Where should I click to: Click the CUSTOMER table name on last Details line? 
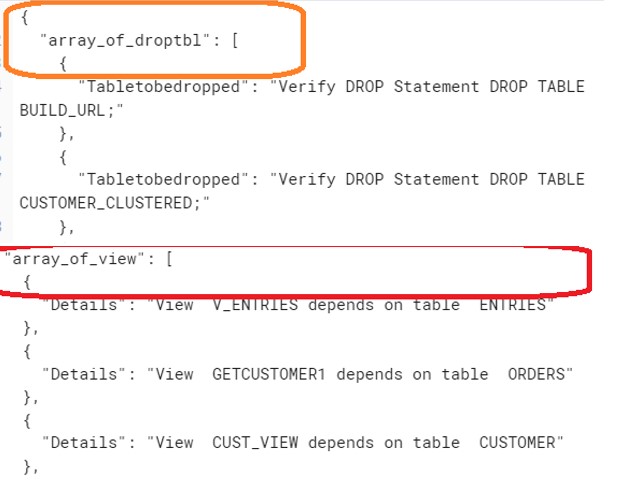(x=517, y=443)
